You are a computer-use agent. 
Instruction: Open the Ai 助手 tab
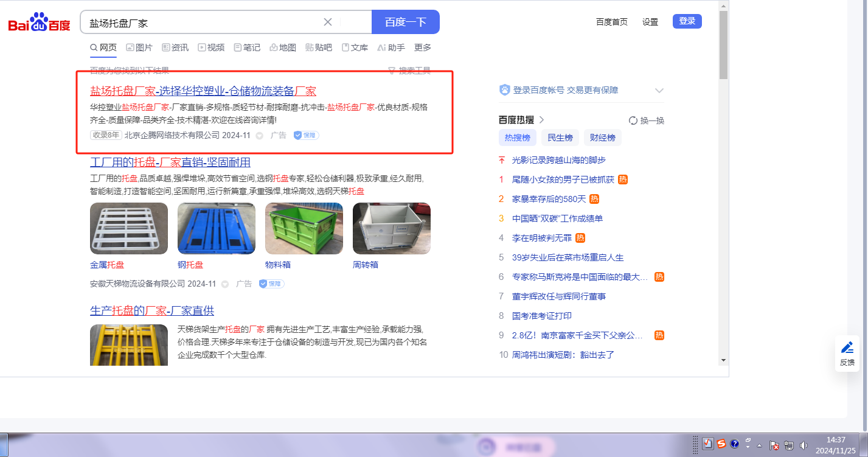(x=391, y=47)
